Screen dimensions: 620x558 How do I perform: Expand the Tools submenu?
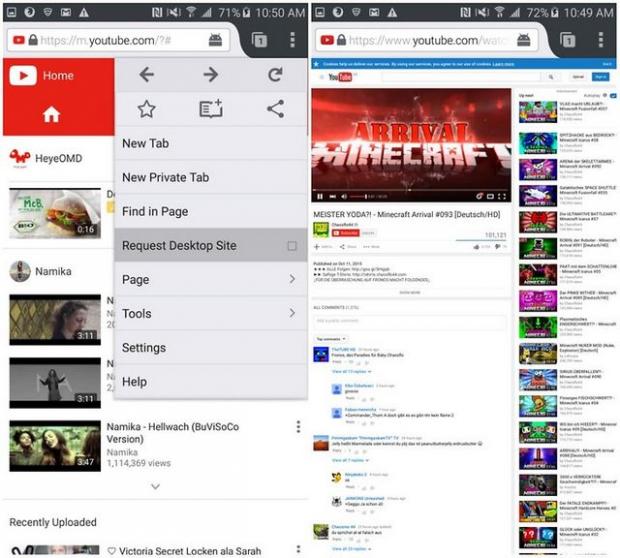point(291,314)
